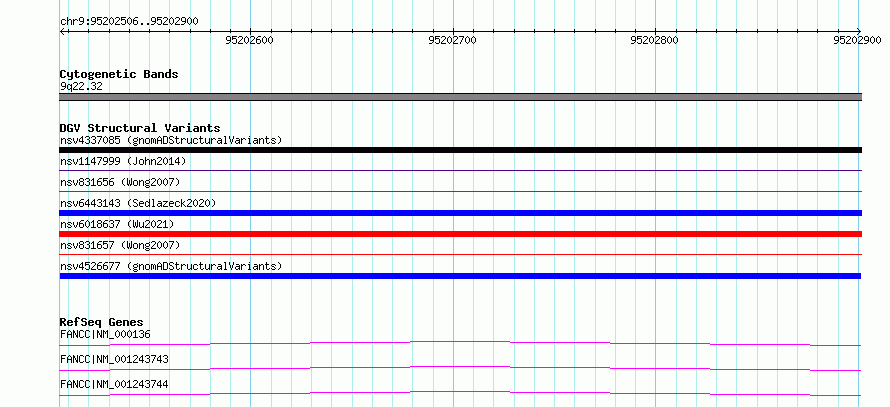Image resolution: width=890 pixels, height=407 pixels.
Task: Open variant nsv6443143 (Sedlazeck2020) label
Action: (x=138, y=203)
